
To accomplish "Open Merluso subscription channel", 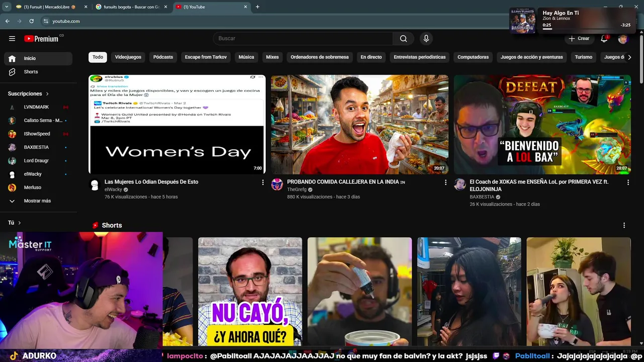I will tap(38, 188).
